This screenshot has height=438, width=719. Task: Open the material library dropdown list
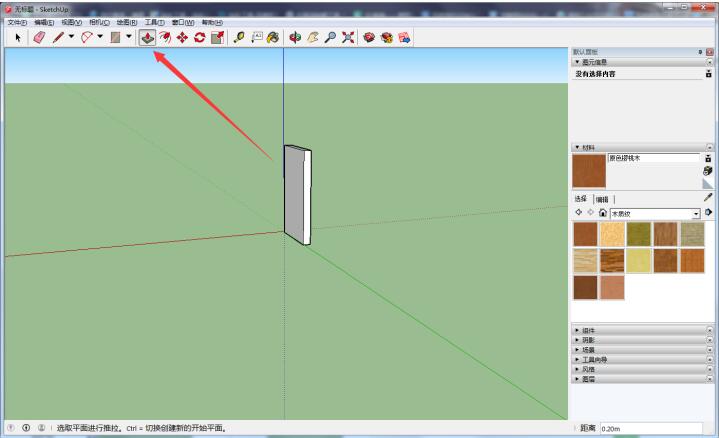(x=696, y=213)
